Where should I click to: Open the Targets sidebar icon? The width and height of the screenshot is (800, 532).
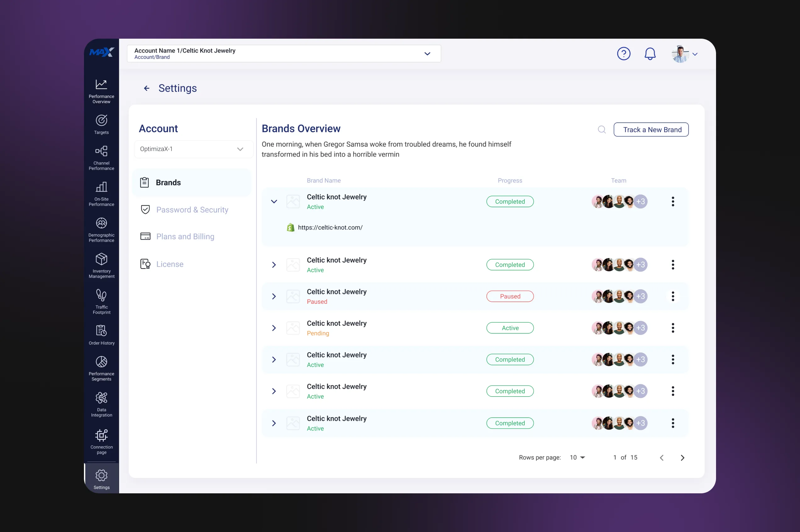(x=101, y=124)
